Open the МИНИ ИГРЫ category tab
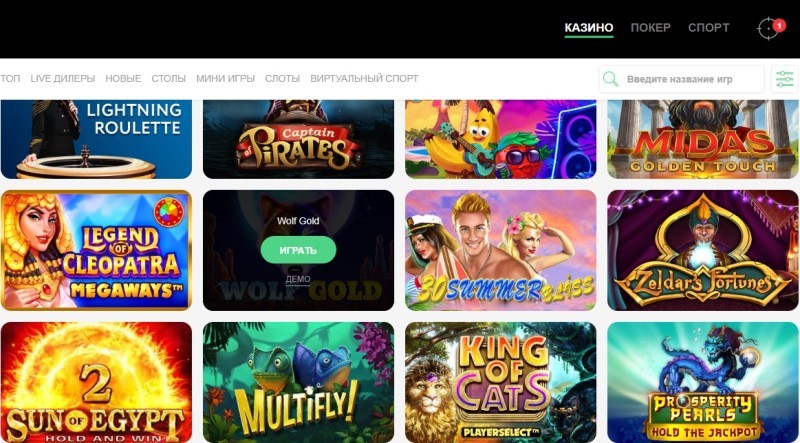The width and height of the screenshot is (800, 443). [x=226, y=79]
